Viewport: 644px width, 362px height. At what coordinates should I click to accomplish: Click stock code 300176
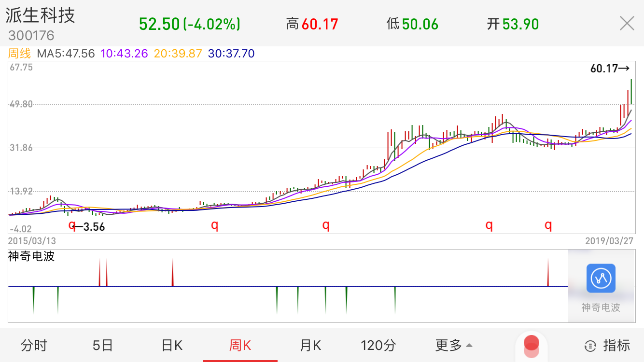coord(31,36)
